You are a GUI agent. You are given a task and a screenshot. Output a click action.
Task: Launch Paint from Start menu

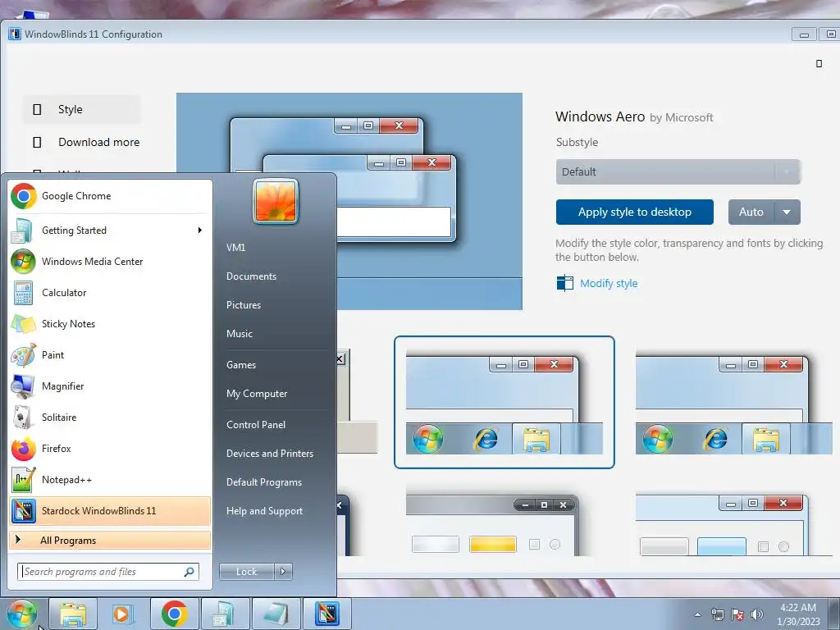pyautogui.click(x=110, y=354)
